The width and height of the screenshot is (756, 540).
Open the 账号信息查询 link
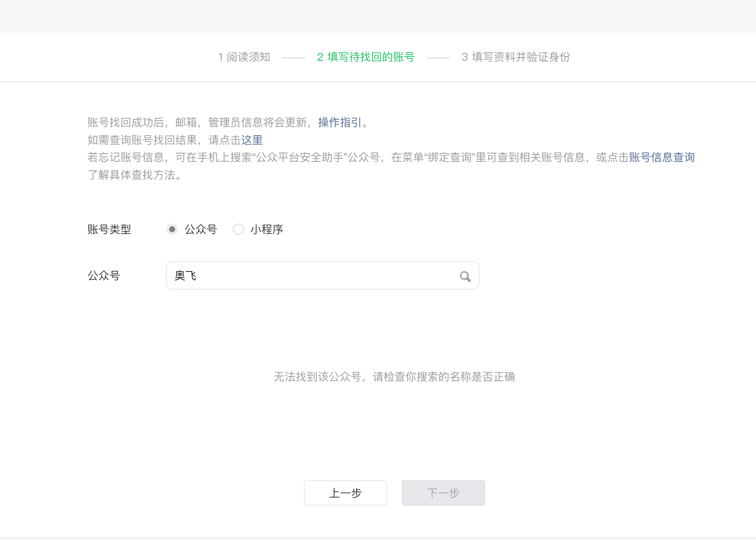pos(661,158)
